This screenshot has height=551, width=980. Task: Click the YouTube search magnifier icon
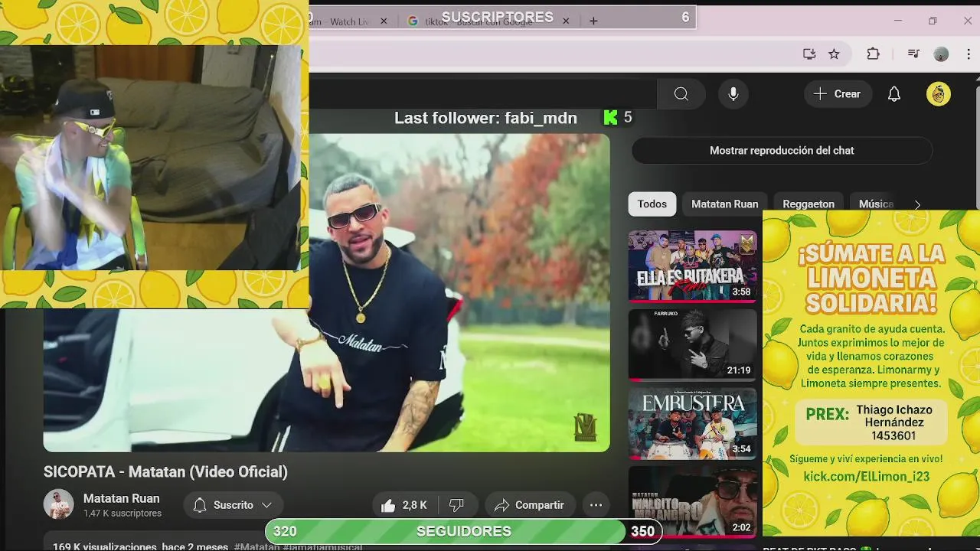click(x=681, y=94)
